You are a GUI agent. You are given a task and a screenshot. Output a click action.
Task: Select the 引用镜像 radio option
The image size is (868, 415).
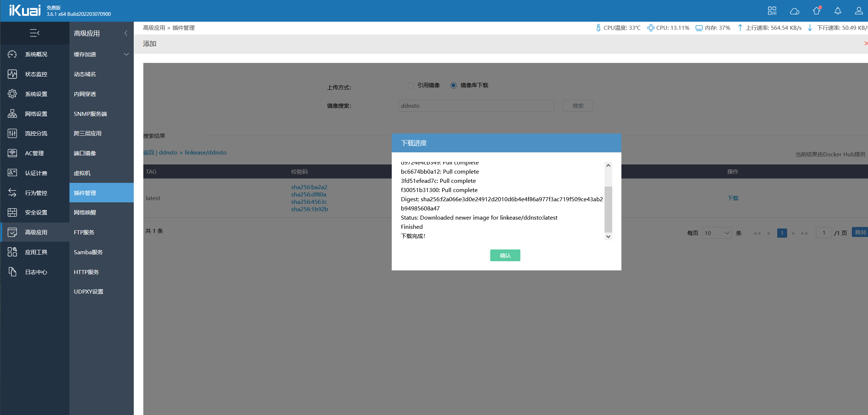point(411,85)
